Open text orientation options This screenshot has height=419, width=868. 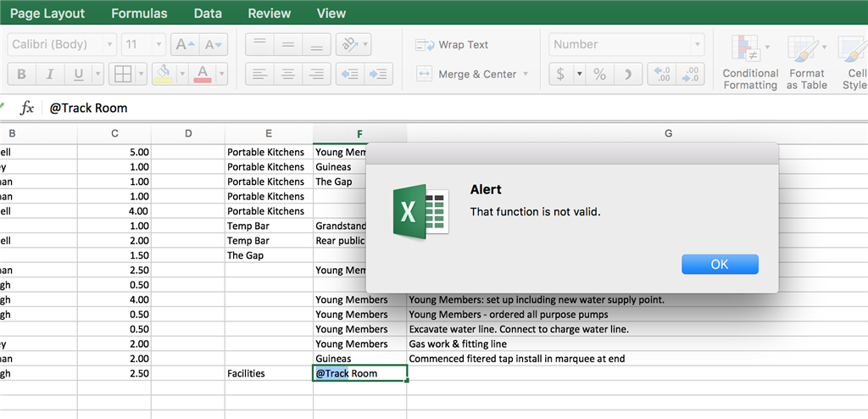(x=353, y=44)
